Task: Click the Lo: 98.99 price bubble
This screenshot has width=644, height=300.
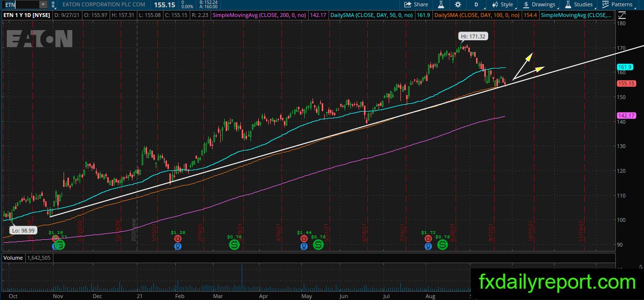Action: (x=22, y=231)
